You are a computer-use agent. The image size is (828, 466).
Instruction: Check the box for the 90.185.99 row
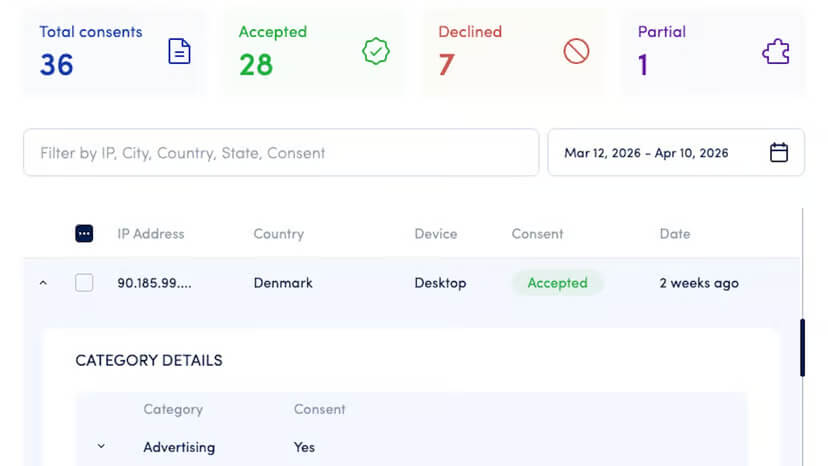coord(84,283)
